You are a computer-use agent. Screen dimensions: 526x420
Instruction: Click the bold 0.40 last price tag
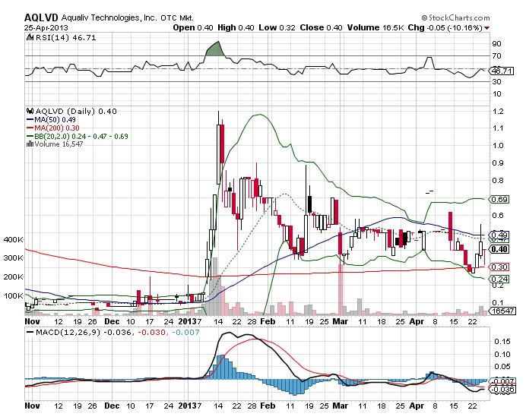coord(499,249)
